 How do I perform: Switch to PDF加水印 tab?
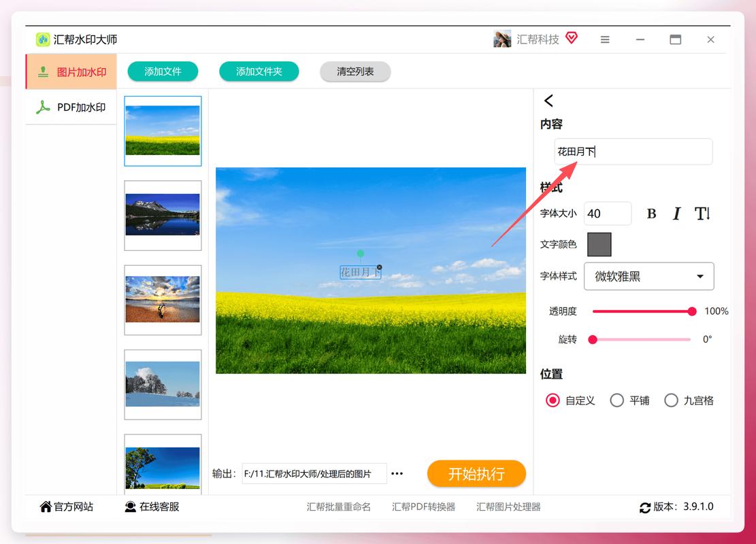[x=71, y=107]
